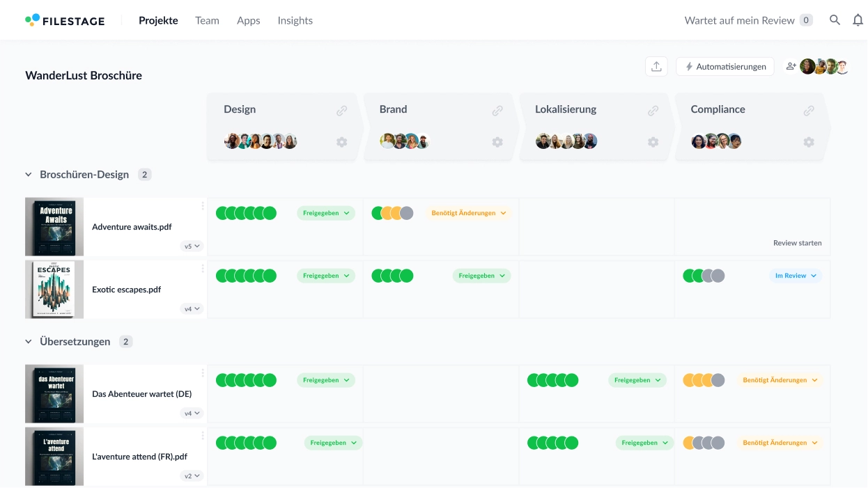Open the settings gear on the Brand step
The height and width of the screenshot is (488, 868).
(x=497, y=141)
